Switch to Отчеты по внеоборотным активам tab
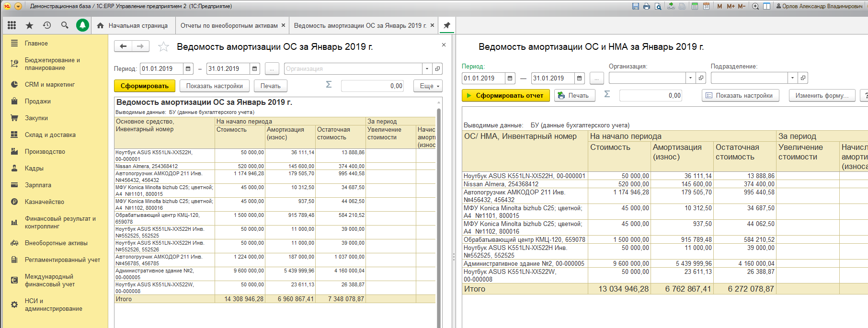Viewport: 868px width, 328px height. [229, 25]
